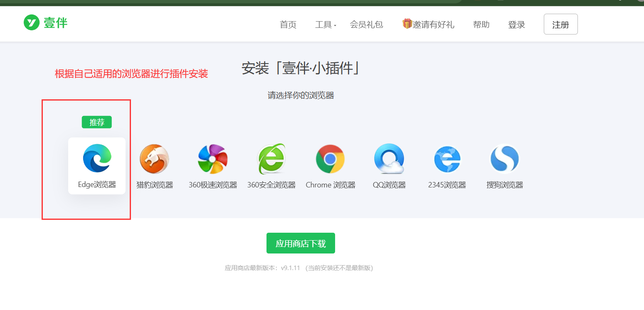This screenshot has width=644, height=310.
Task: Select the 搜狗浏览器 icon
Action: (505, 158)
